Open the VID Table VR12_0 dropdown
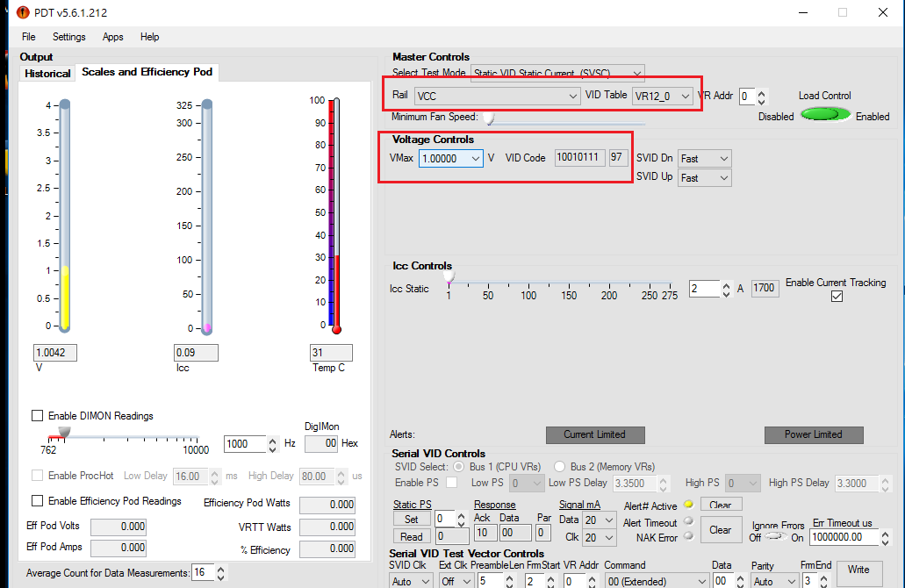The height and width of the screenshot is (588, 905). [662, 96]
